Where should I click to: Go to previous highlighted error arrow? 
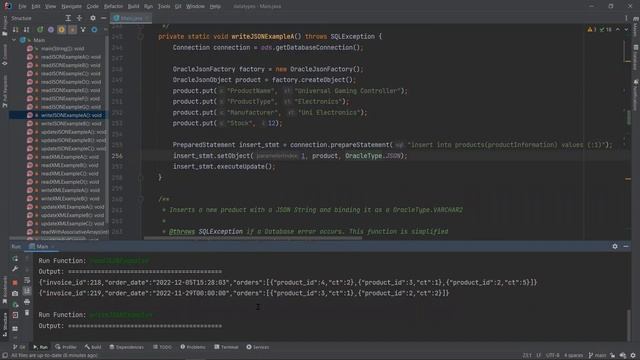coord(618,29)
